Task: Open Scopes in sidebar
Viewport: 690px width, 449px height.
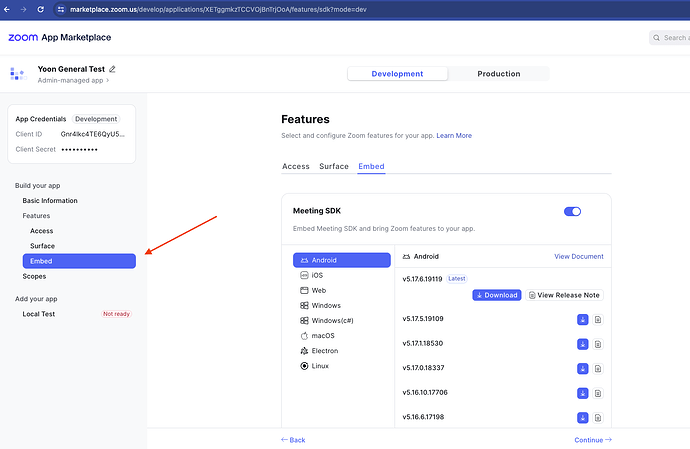Action: (x=34, y=276)
